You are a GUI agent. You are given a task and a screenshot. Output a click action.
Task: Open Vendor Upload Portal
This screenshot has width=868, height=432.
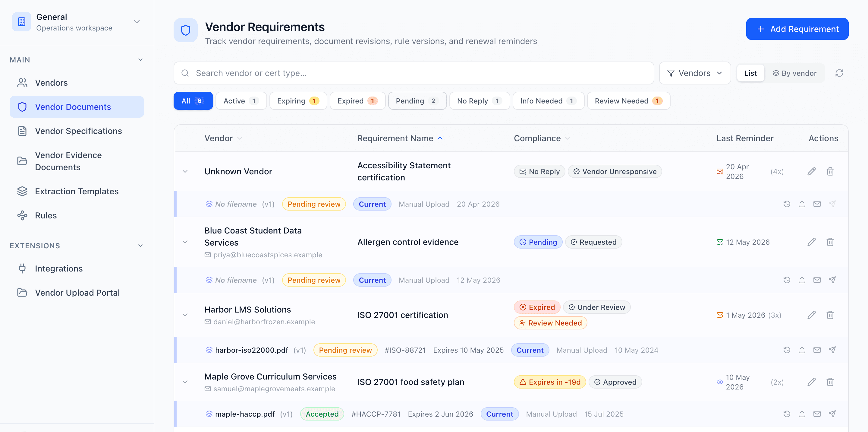pyautogui.click(x=77, y=292)
